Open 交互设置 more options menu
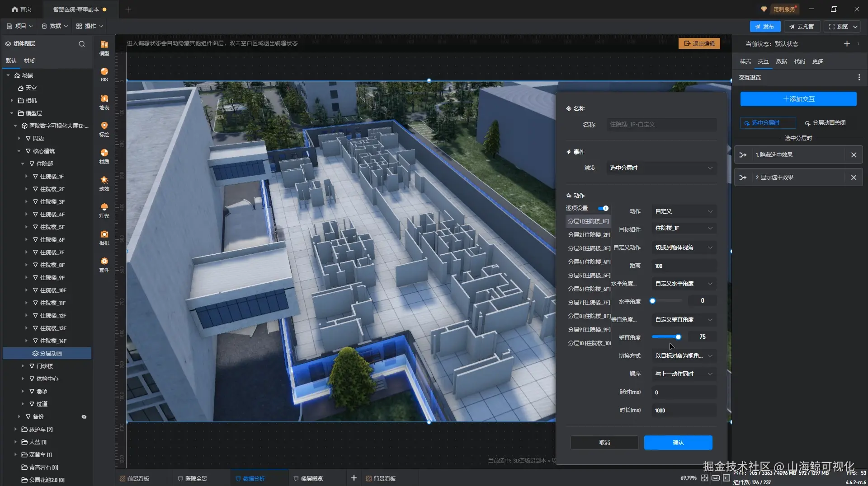The height and width of the screenshot is (486, 868). click(859, 78)
